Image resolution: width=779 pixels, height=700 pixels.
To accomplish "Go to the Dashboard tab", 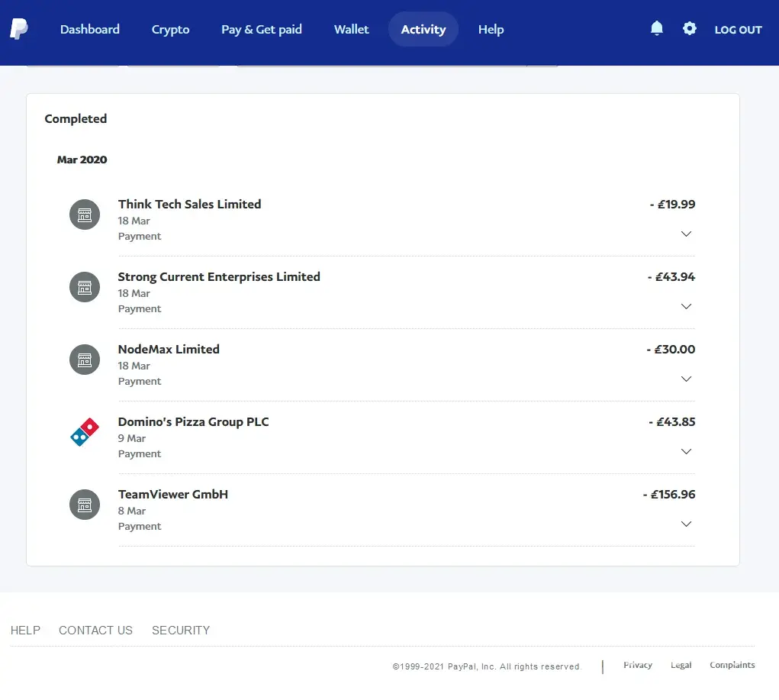I will click(x=90, y=29).
